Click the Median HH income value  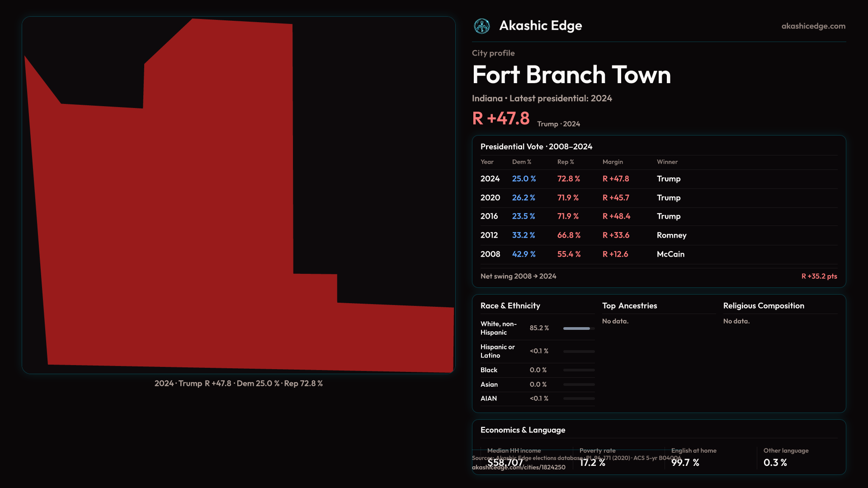505,463
